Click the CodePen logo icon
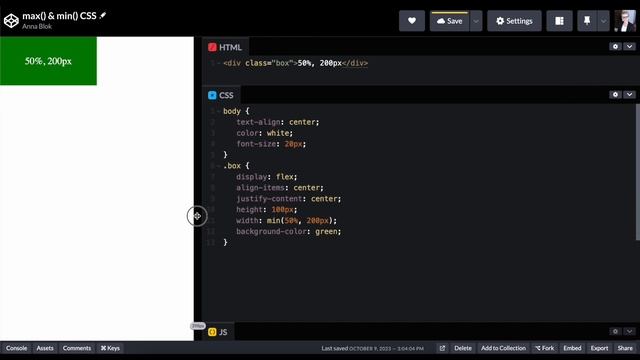Viewport: 640px width, 360px height. 11,20
